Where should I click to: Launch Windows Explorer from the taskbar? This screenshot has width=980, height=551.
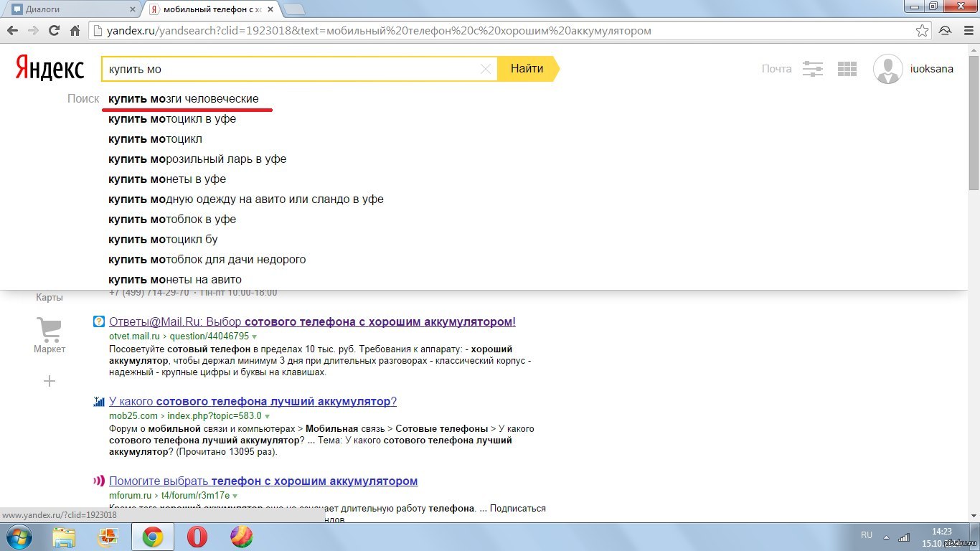tap(64, 537)
